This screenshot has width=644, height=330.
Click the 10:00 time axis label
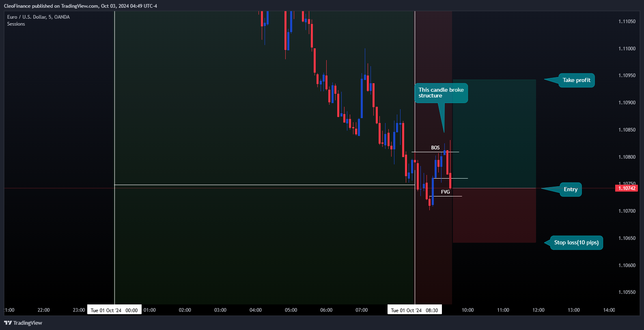(x=467, y=310)
